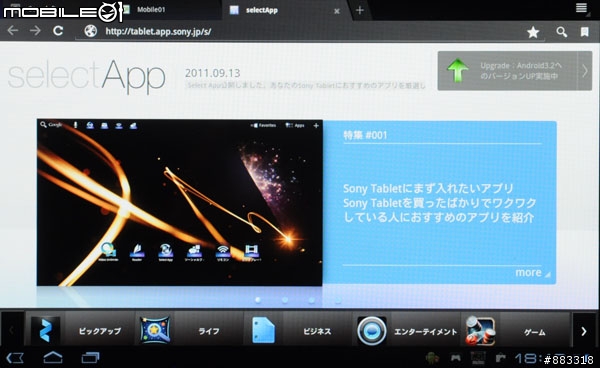Open the Sony Tablet home screen image

pos(179,202)
